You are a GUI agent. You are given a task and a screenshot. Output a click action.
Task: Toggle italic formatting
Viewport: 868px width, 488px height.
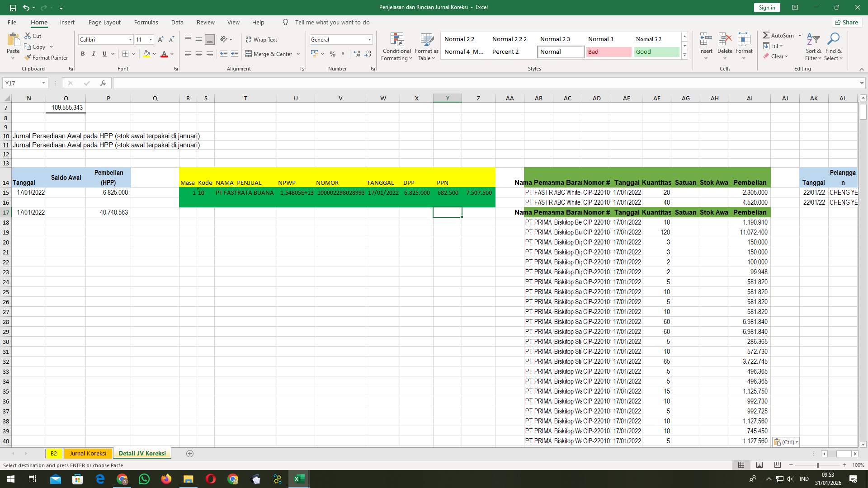94,54
